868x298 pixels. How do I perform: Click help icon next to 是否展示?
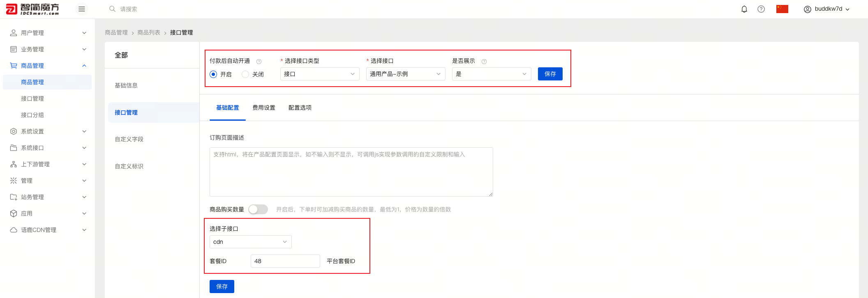coord(484,62)
